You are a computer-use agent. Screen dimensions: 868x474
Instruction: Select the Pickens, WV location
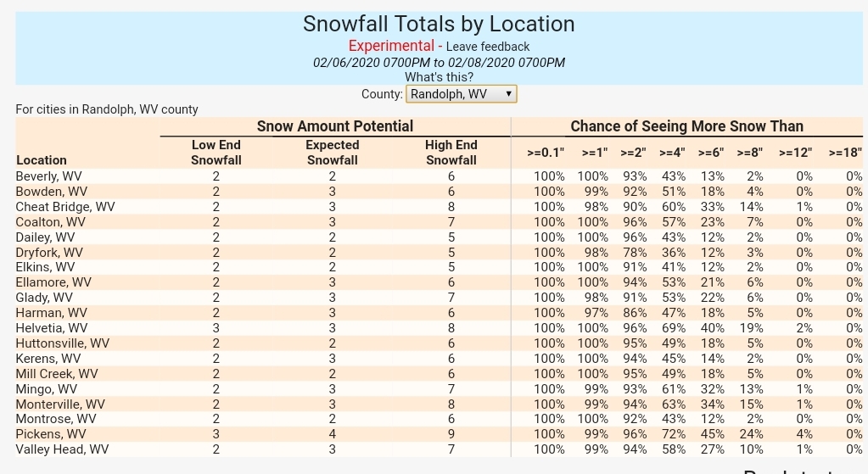coord(50,434)
